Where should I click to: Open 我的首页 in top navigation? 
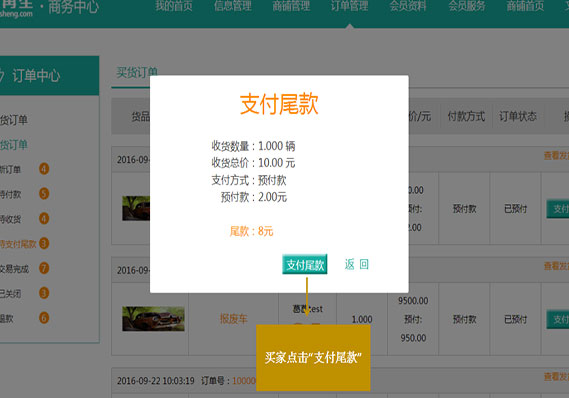coord(174,6)
